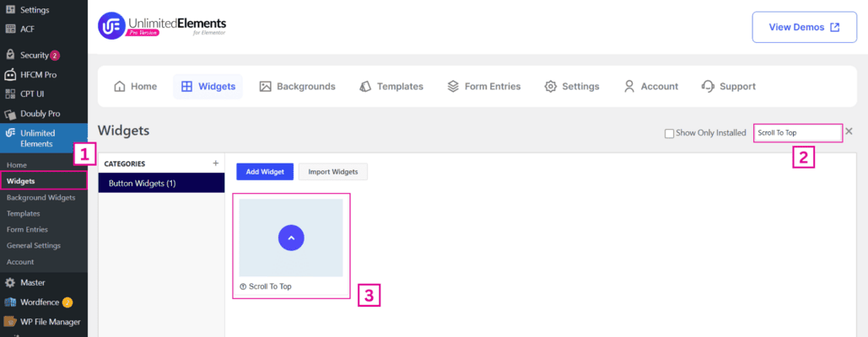Open the Templates tab

[391, 86]
